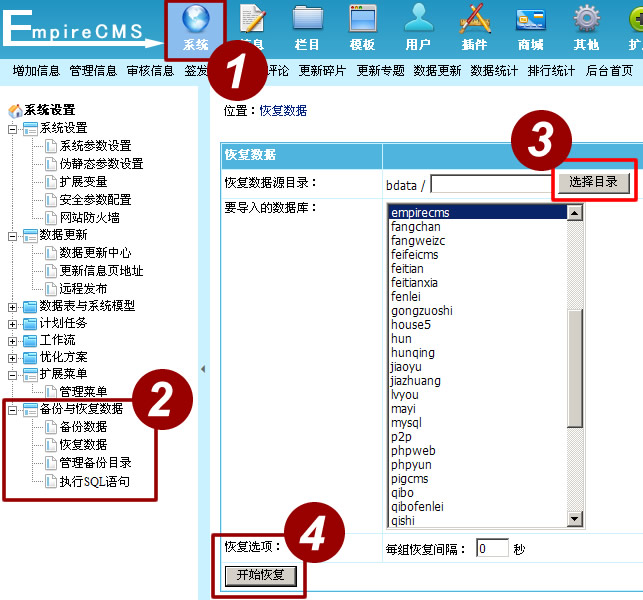The image size is (643, 600).
Task: Click the page icon beside 执行SQL语句
Action: [x=51, y=481]
